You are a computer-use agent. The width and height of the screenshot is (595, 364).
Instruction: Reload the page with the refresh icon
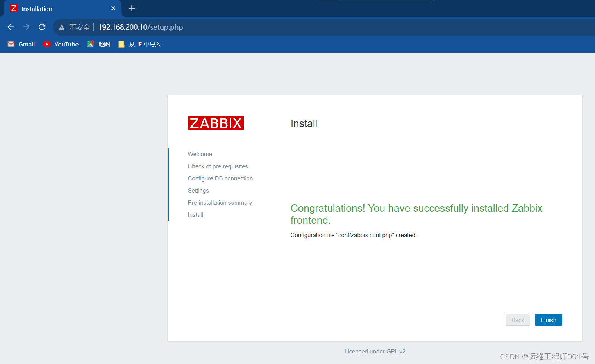tap(42, 27)
